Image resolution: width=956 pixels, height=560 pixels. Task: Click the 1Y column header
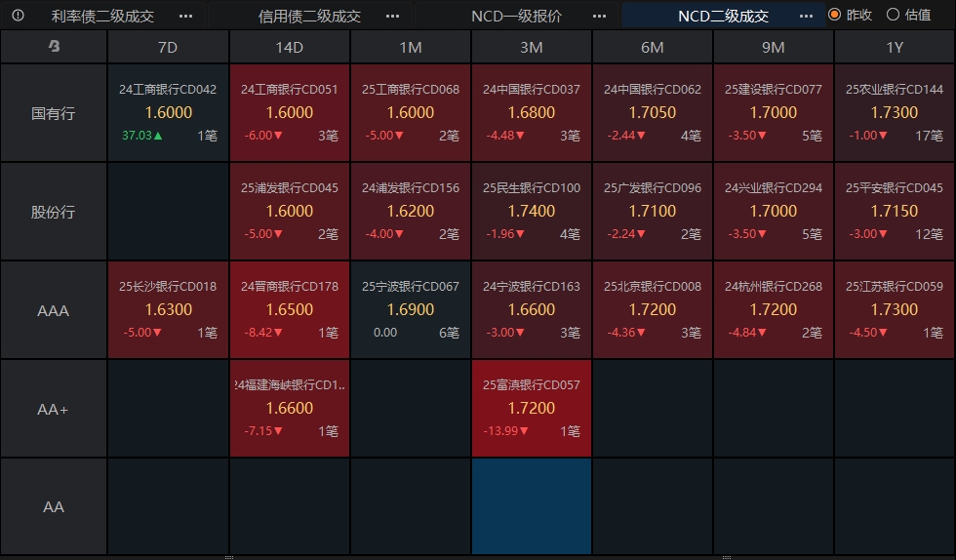pos(895,47)
